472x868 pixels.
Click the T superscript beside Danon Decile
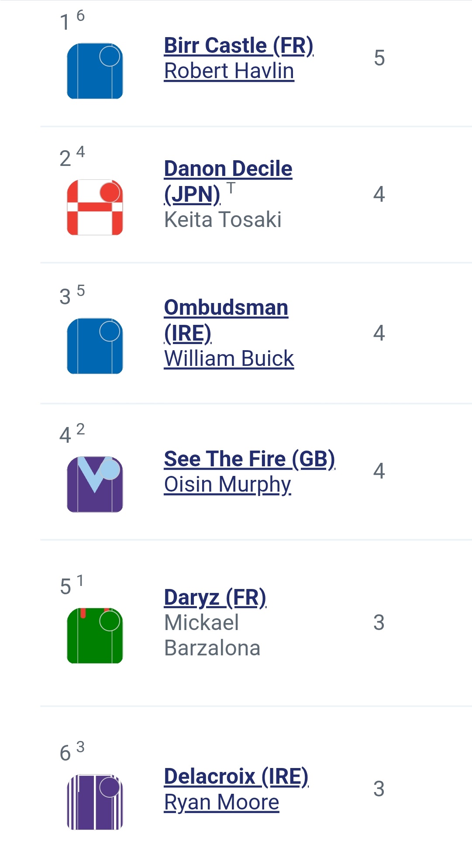[231, 188]
